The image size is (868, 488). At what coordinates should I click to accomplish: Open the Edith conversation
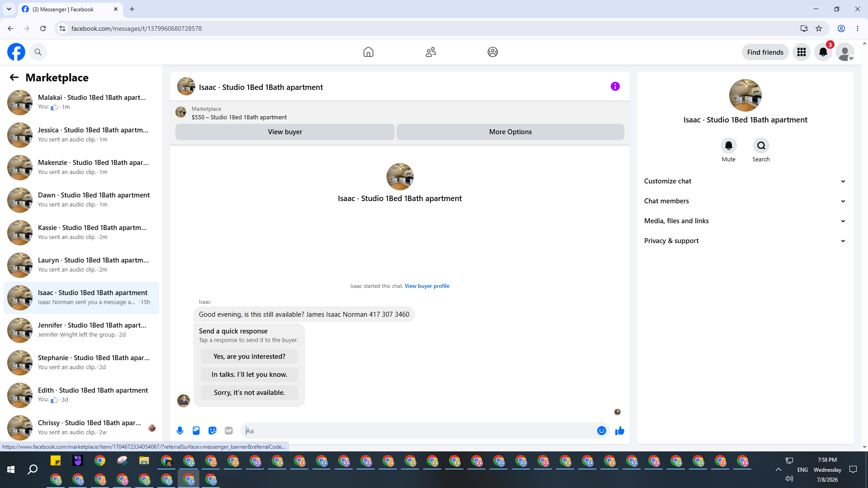(x=81, y=395)
